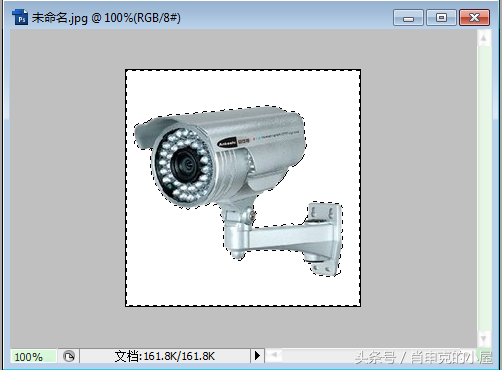Click the vertical scrollbar up arrow
This screenshot has width=502, height=370.
(x=484, y=38)
